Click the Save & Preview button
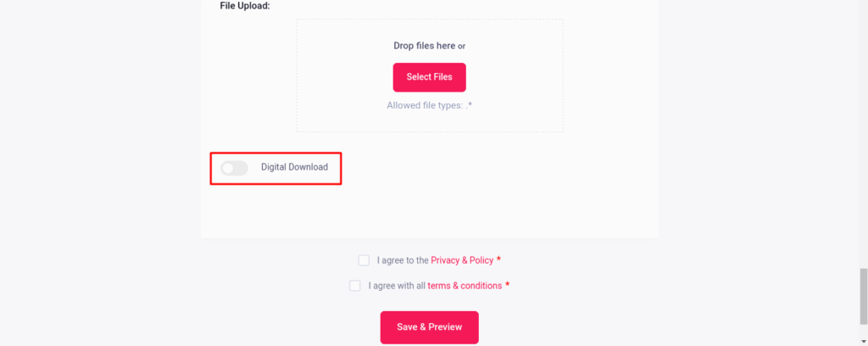Screen dimensions: 868x346 click(x=429, y=327)
